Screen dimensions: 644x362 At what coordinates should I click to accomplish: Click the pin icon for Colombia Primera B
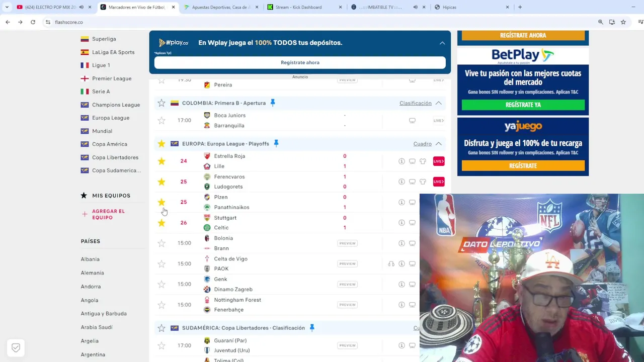(x=273, y=103)
